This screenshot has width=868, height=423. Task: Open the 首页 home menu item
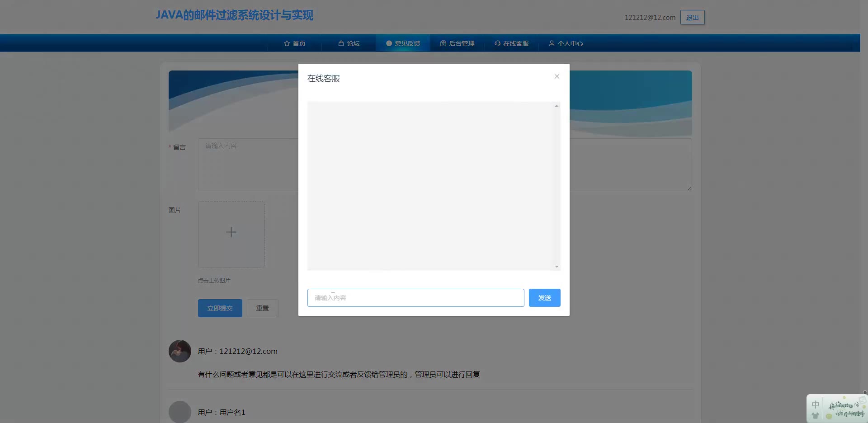pyautogui.click(x=294, y=43)
